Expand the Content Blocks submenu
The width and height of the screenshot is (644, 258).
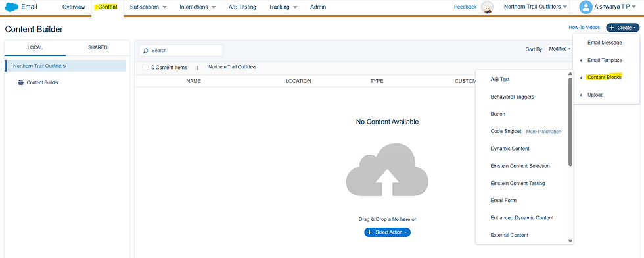click(604, 78)
